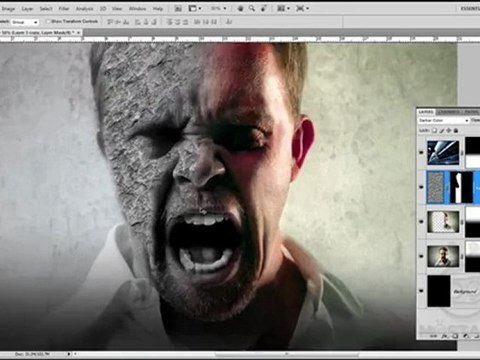Image resolution: width=480 pixels, height=360 pixels.
Task: Click Align Right Edges icon
Action: (x=154, y=22)
